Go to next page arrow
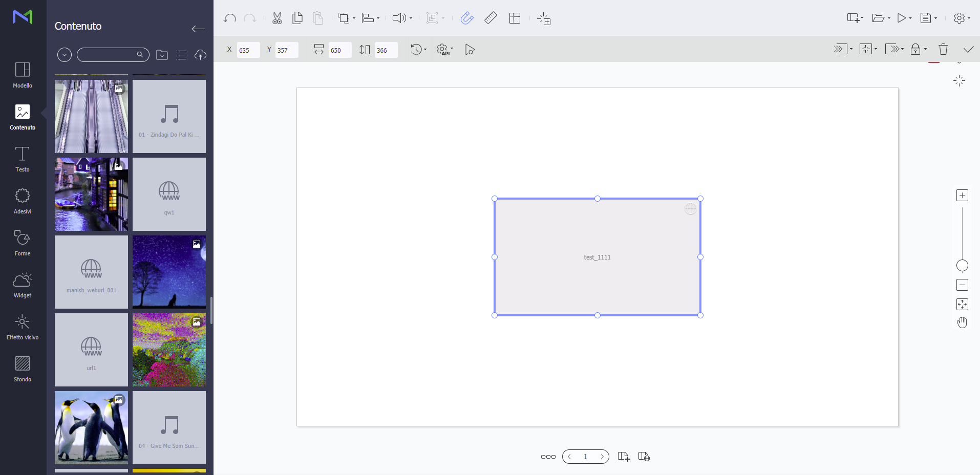The image size is (980, 475). coord(602,457)
